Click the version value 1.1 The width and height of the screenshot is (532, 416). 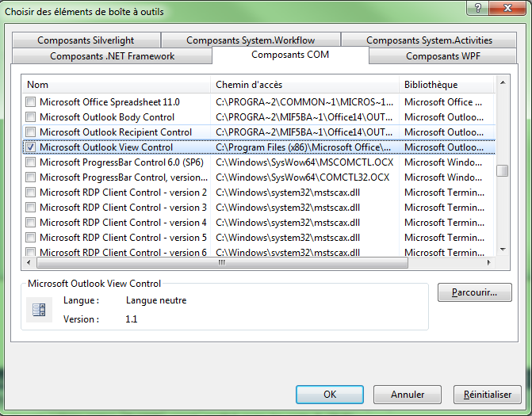tap(132, 319)
